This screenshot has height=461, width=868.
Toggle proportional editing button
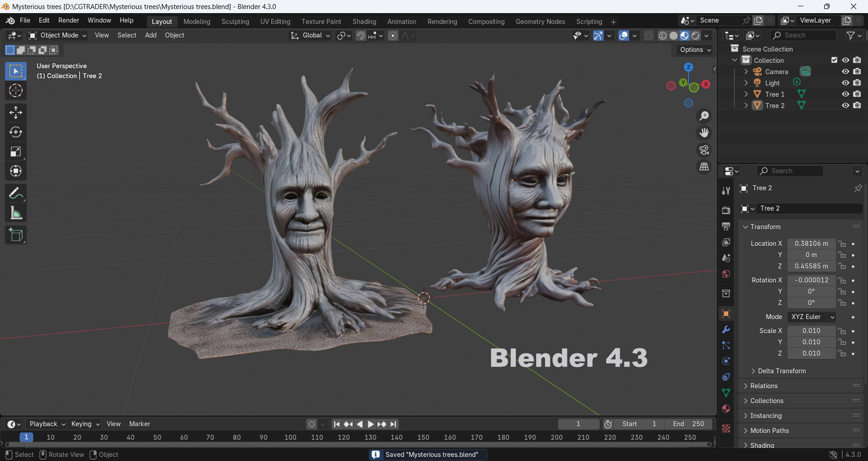[393, 36]
